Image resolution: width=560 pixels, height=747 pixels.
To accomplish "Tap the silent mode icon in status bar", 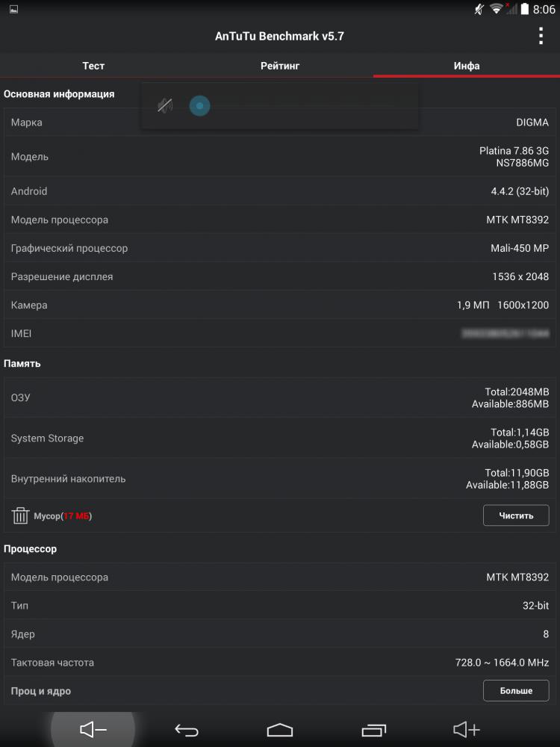I will tap(479, 8).
